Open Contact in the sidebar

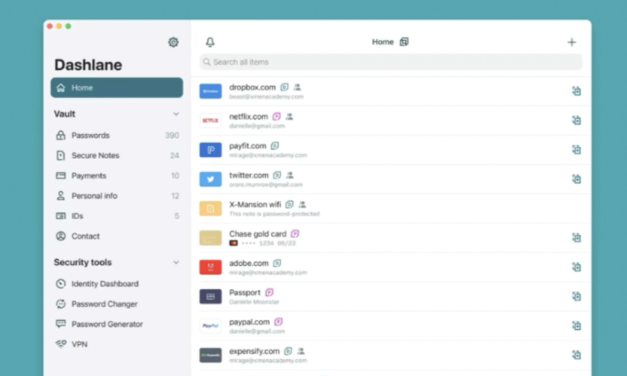pos(117,236)
